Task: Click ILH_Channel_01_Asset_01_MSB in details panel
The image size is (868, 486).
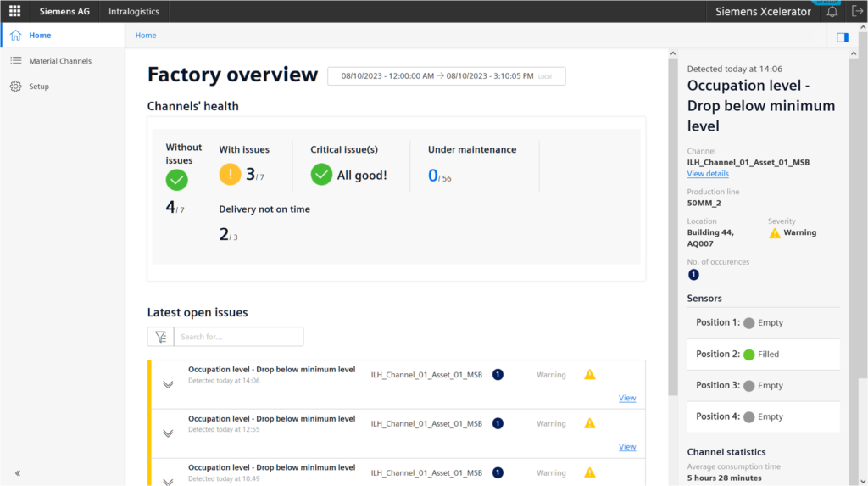Action: click(748, 162)
